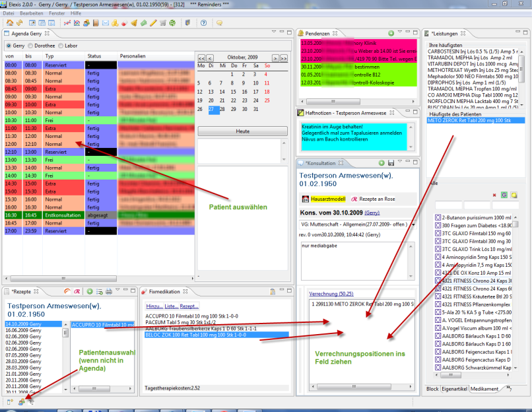Click the green globe toolbar icon
The image size is (532, 412).
pyautogui.click(x=172, y=22)
